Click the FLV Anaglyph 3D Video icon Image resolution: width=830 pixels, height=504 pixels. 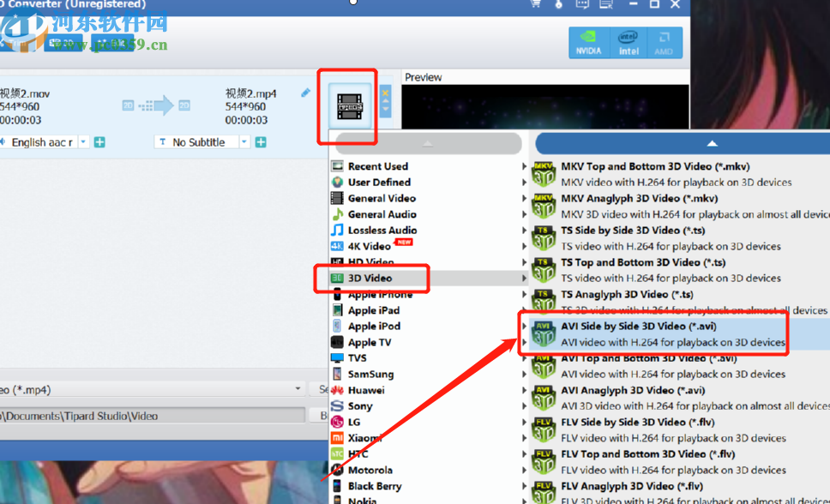(x=544, y=492)
